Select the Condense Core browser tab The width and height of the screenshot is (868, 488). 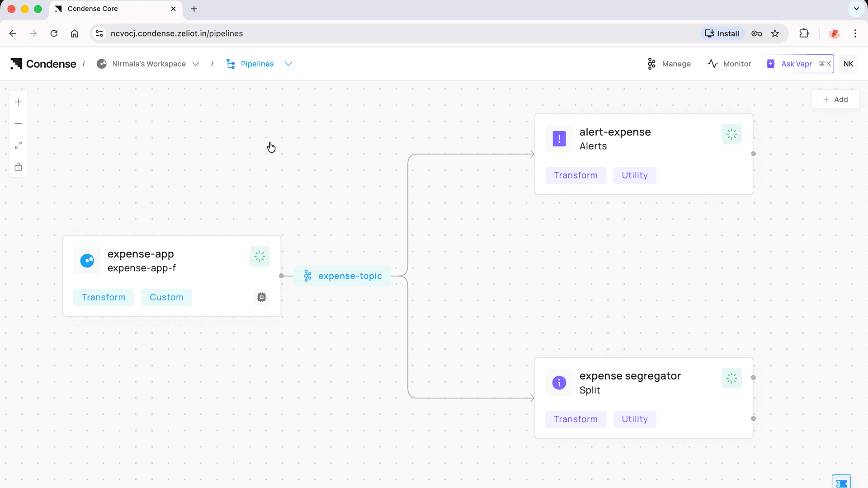tap(93, 9)
